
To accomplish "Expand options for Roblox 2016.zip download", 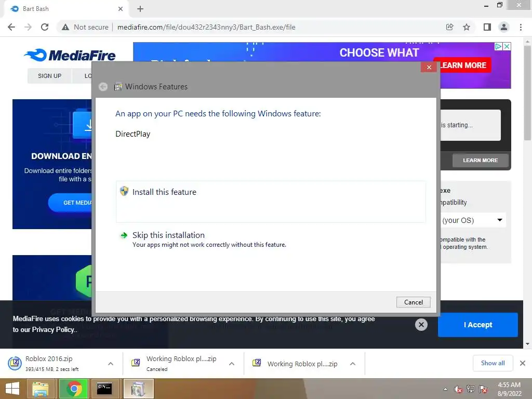I will [x=111, y=364].
